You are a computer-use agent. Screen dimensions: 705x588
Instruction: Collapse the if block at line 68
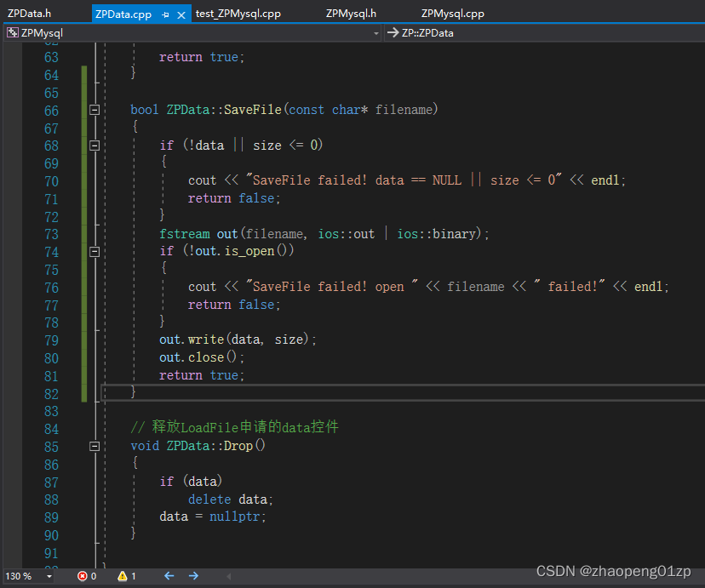[95, 146]
